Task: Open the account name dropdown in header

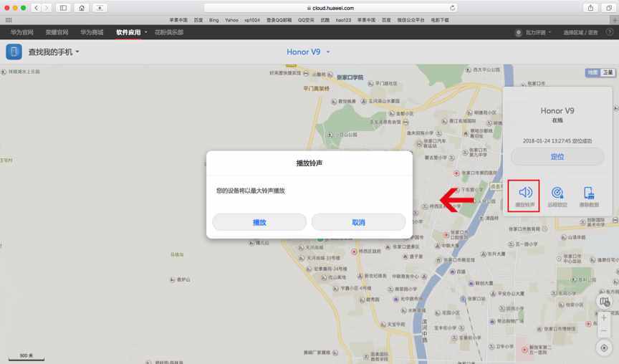Action: [x=537, y=32]
